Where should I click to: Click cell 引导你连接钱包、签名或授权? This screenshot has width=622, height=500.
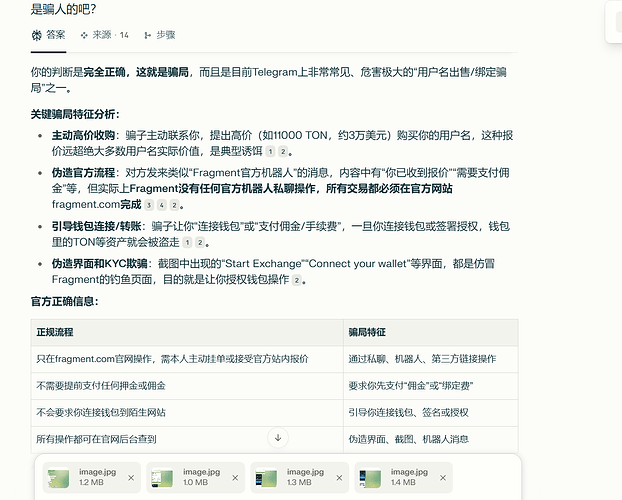coord(431,413)
